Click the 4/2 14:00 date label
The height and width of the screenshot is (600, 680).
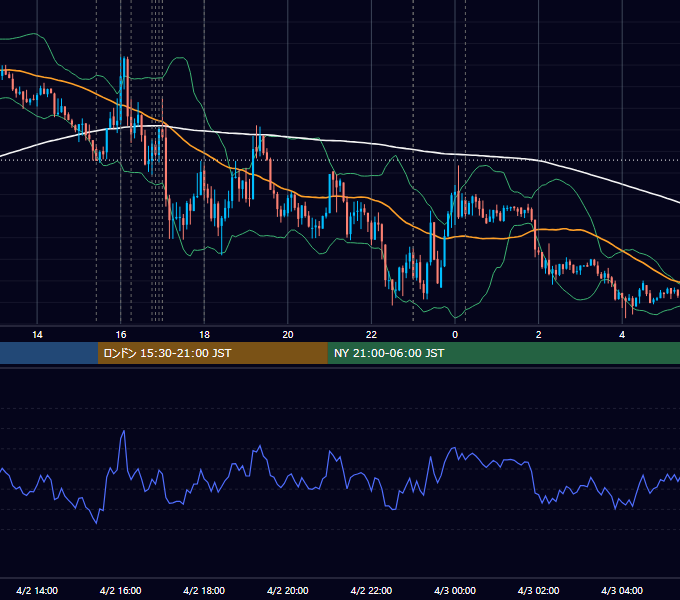37,591
